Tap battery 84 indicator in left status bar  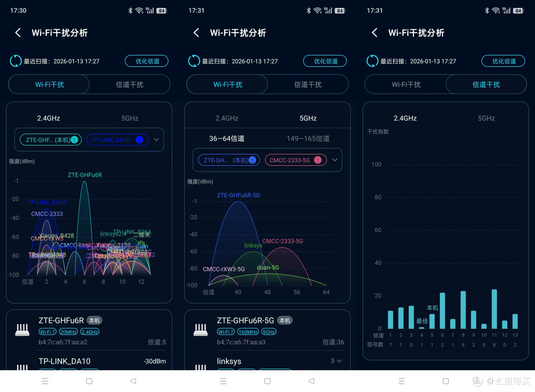click(x=161, y=10)
